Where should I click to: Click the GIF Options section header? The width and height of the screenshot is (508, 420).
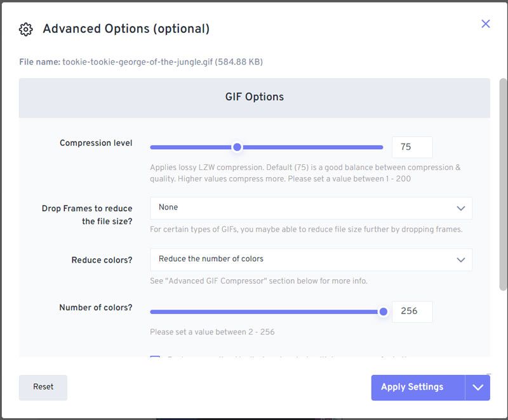255,98
